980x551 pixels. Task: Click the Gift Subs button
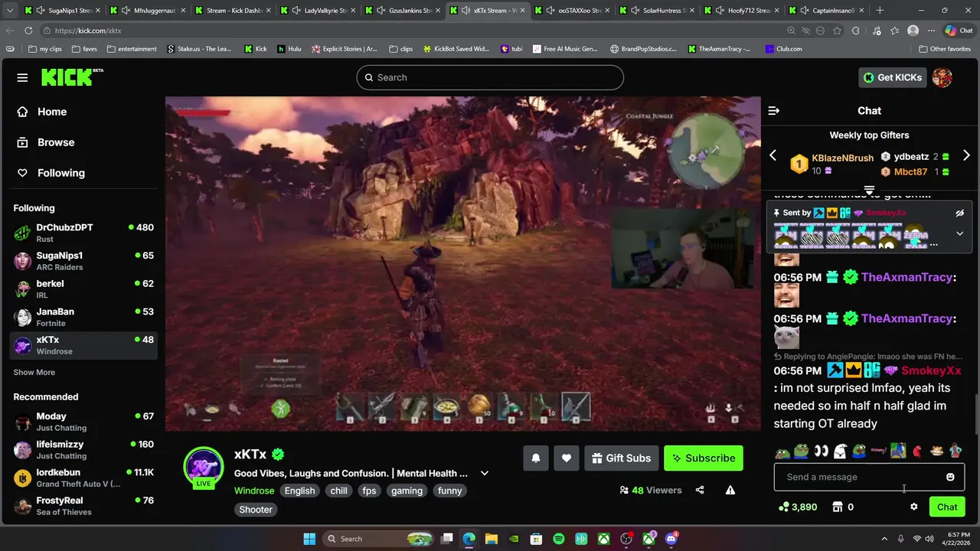pyautogui.click(x=621, y=458)
